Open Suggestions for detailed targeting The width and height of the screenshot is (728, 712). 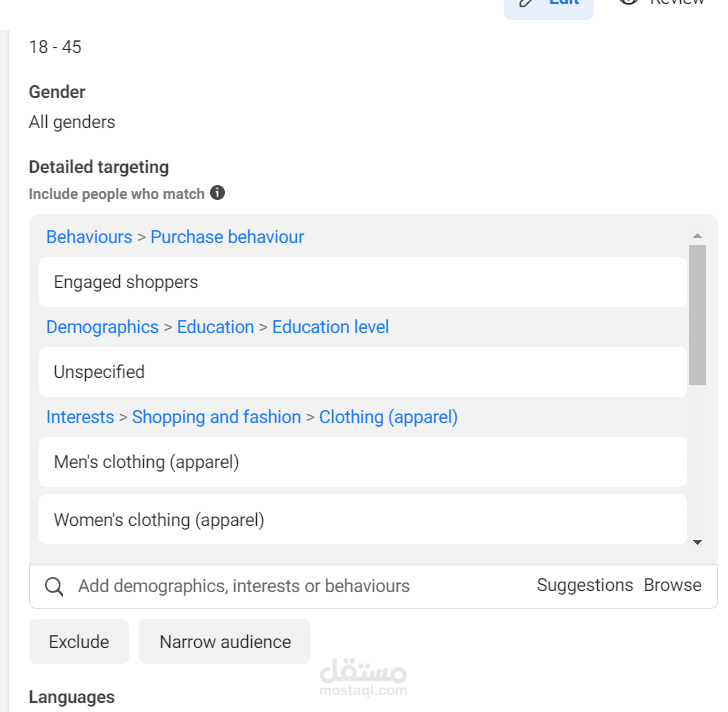pyautogui.click(x=585, y=585)
